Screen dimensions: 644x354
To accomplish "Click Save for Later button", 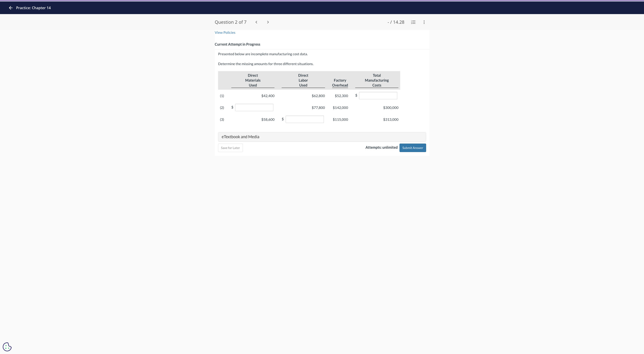I will click(x=230, y=148).
